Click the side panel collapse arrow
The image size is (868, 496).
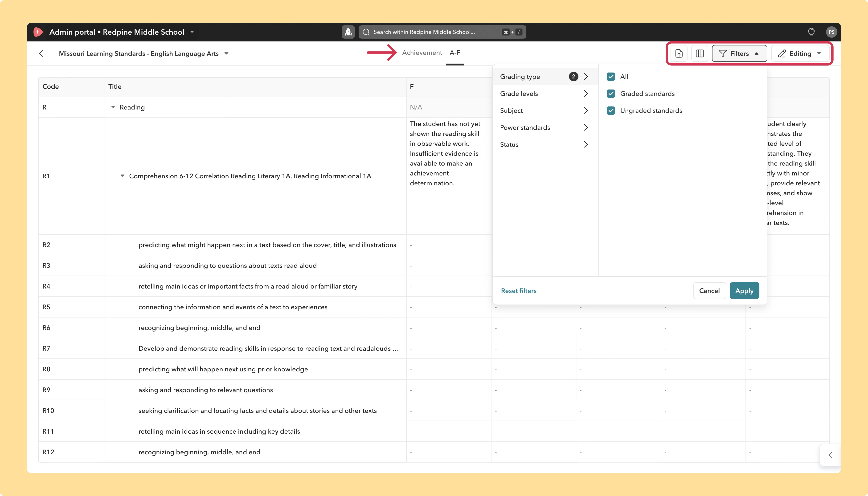[830, 455]
